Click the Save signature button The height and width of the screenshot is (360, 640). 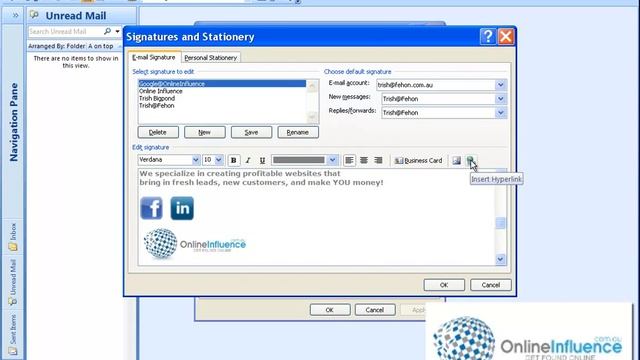pyautogui.click(x=251, y=132)
